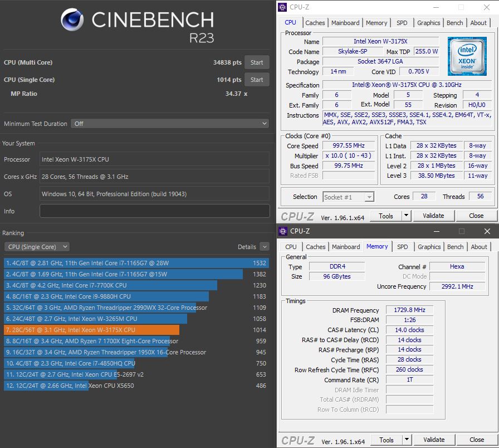Screen dimensions: 499x448
Task: Open Caches tab in top CPU-Z window
Action: (x=315, y=23)
